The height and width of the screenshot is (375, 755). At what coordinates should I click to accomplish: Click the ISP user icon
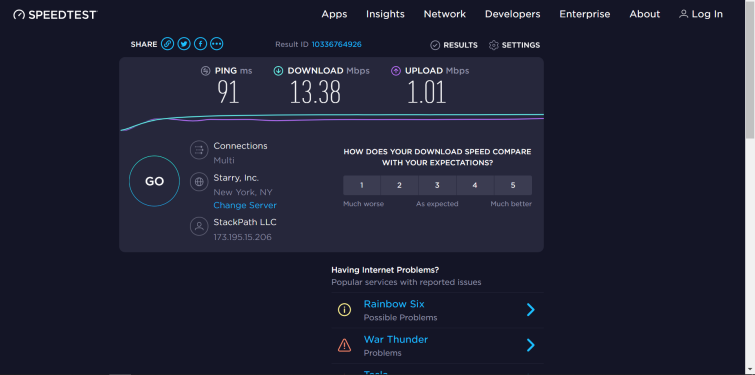coord(199,226)
